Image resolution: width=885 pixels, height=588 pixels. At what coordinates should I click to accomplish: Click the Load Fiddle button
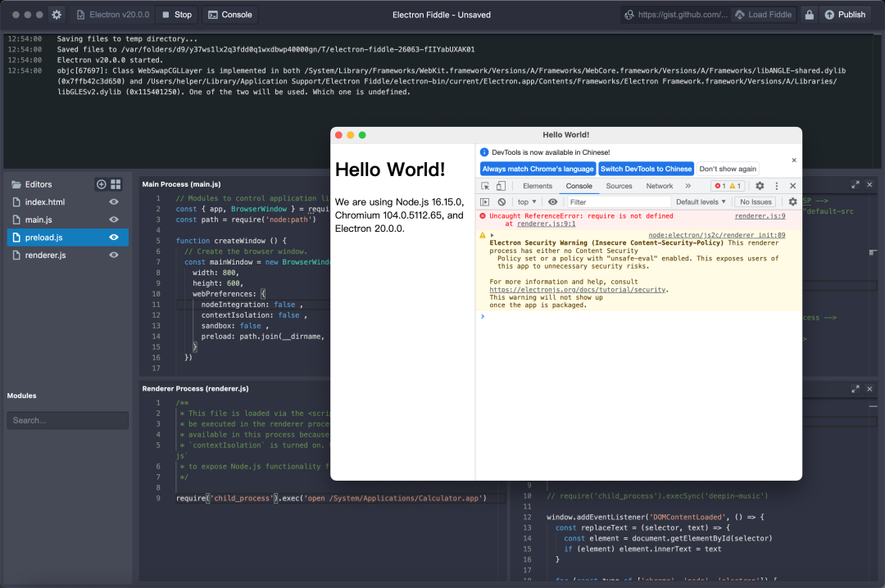pos(764,15)
